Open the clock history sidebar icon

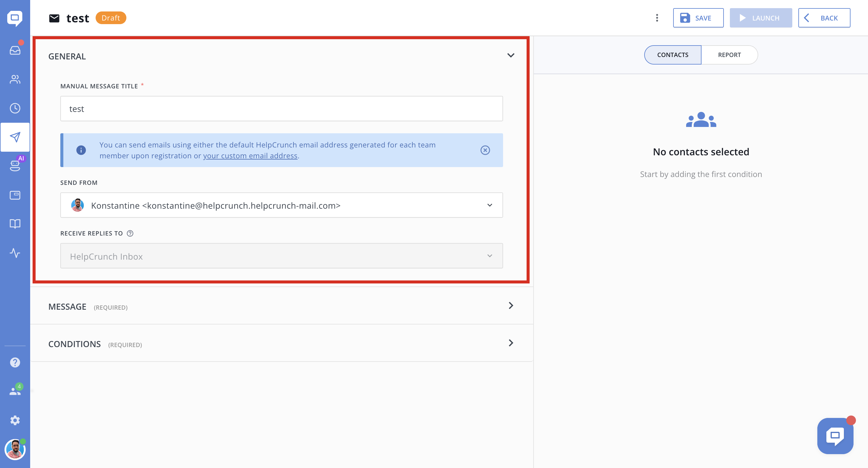(x=15, y=108)
